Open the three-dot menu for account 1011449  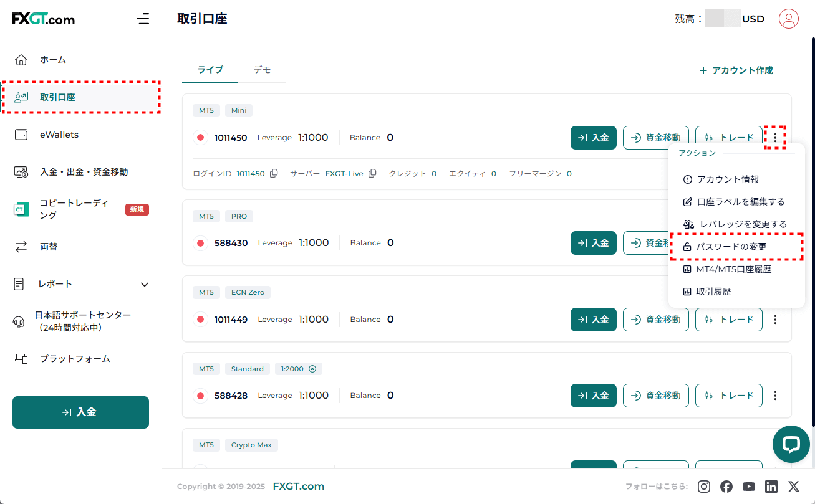775,320
